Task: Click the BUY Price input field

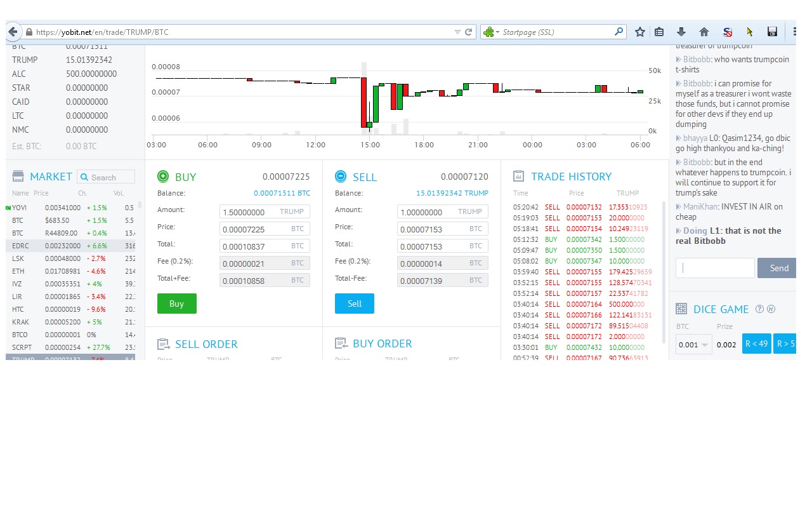Action: pyautogui.click(x=265, y=229)
